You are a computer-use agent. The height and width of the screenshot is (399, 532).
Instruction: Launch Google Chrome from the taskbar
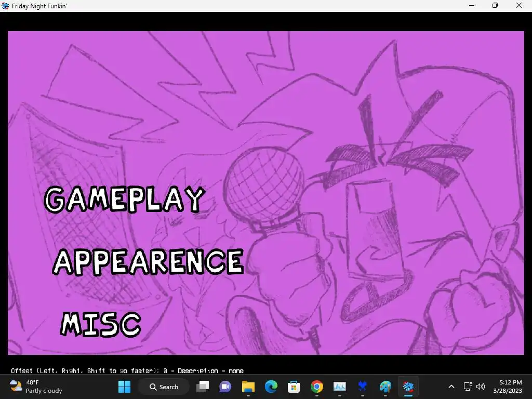pos(316,387)
